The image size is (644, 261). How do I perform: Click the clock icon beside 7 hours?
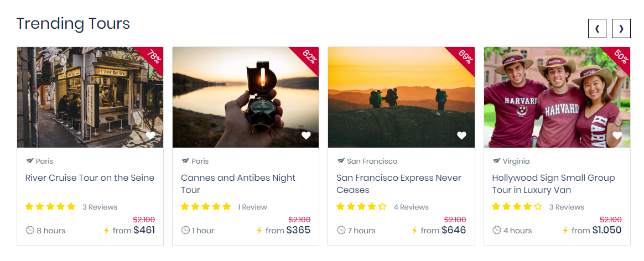341,230
